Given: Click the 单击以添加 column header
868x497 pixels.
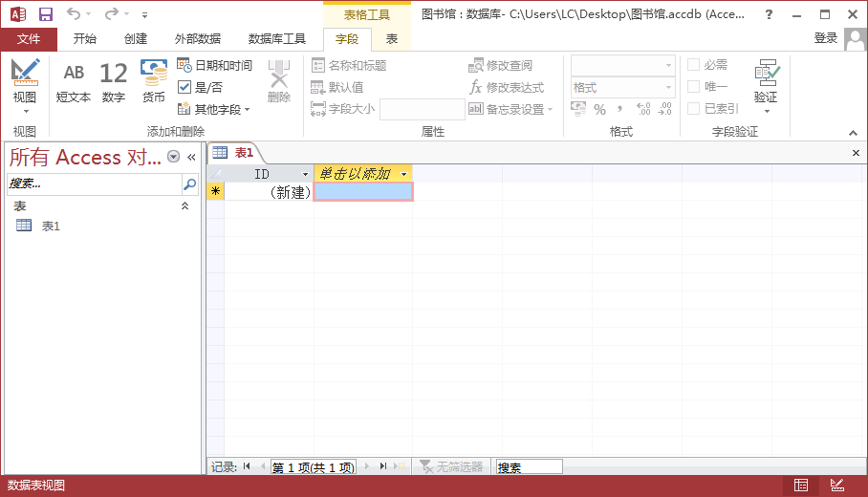Looking at the screenshot, I should click(363, 174).
